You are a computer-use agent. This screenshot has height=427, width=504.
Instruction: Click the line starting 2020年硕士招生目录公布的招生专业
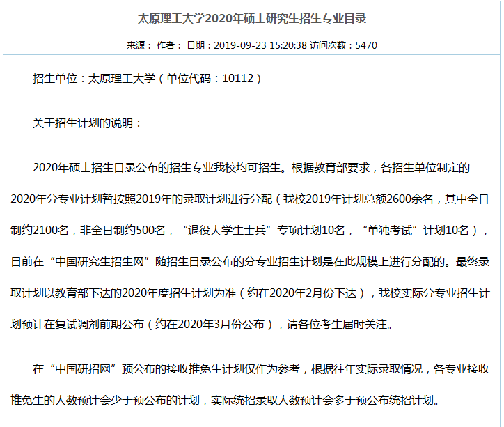[251, 167]
